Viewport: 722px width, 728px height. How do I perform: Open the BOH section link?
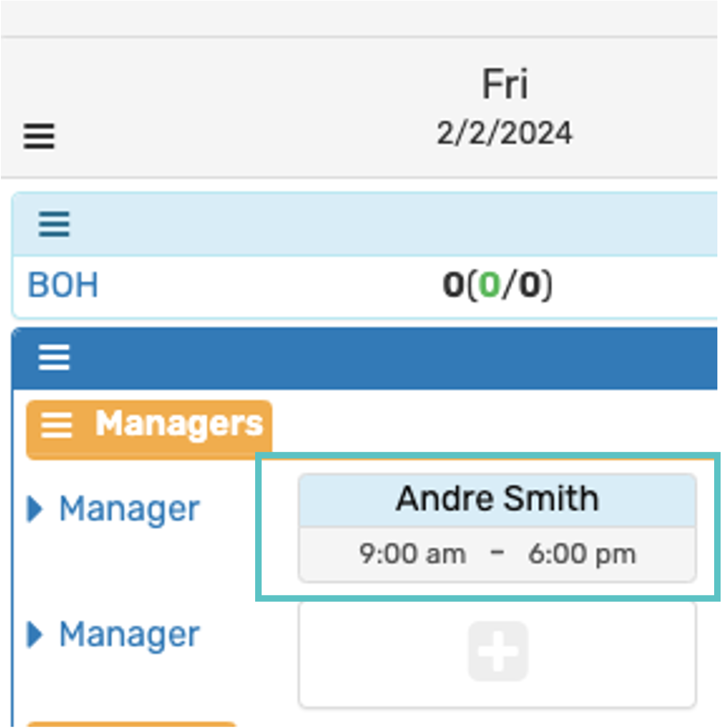(63, 285)
